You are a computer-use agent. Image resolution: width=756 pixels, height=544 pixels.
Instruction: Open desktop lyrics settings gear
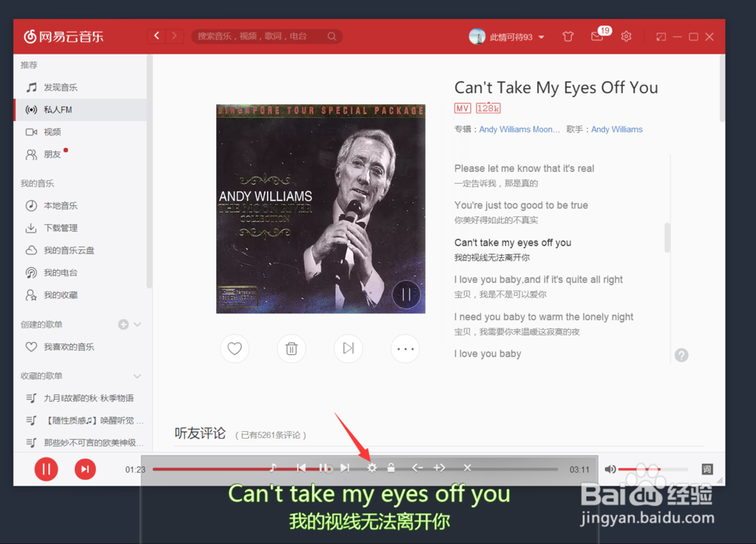pyautogui.click(x=372, y=468)
